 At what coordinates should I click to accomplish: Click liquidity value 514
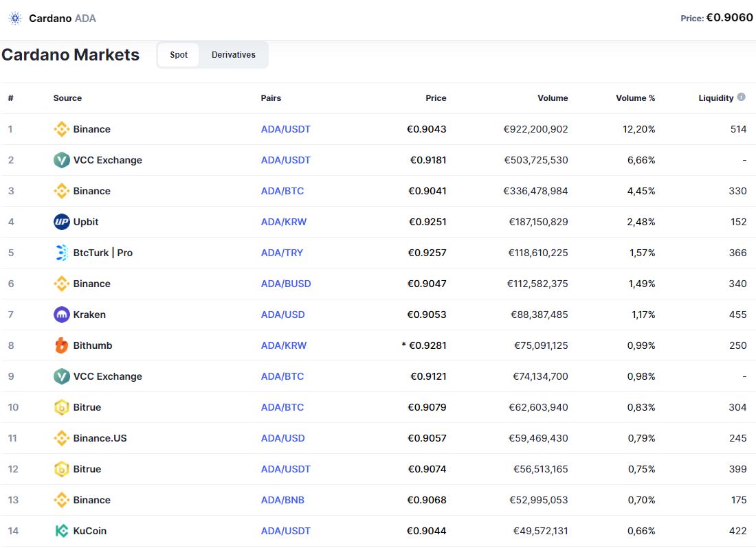(x=739, y=129)
